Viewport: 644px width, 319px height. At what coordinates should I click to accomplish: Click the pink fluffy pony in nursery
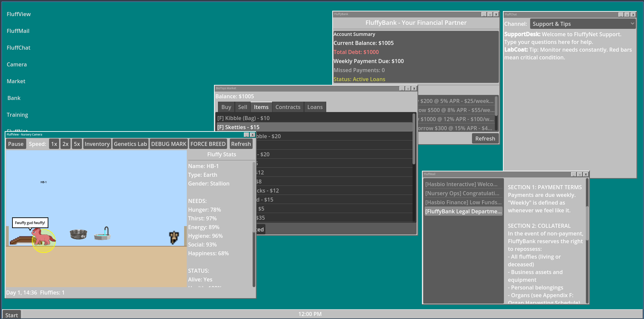43,237
